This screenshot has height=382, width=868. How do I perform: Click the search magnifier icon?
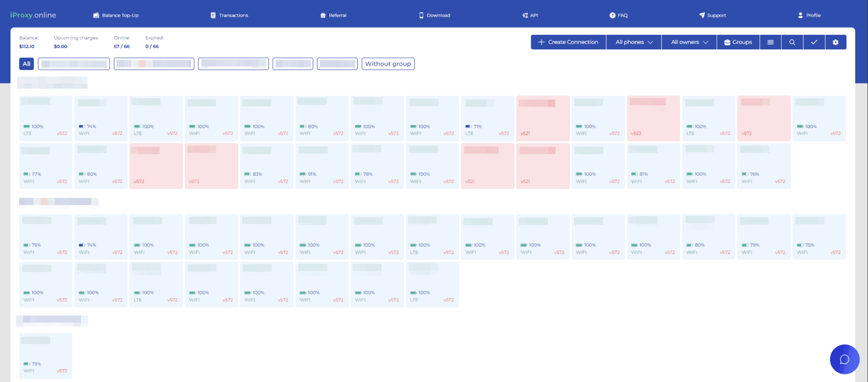[x=792, y=42]
